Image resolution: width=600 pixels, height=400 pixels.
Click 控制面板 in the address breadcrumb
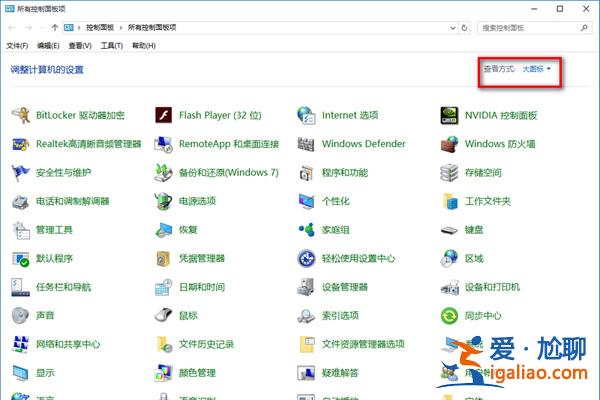100,28
